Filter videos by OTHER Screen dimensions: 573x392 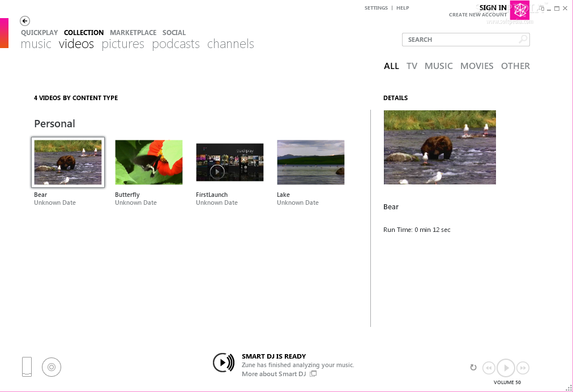coord(515,66)
